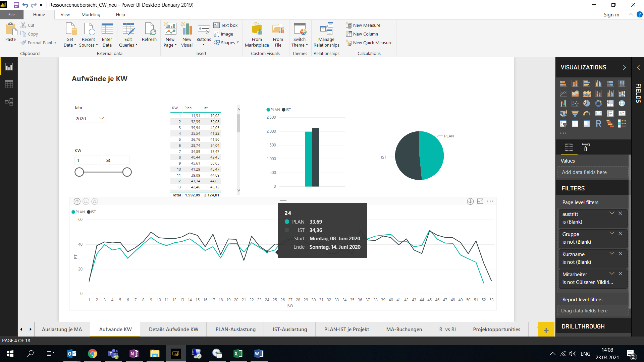The image size is (644, 362).
Task: Click the KW start value field
Action: pyautogui.click(x=88, y=160)
